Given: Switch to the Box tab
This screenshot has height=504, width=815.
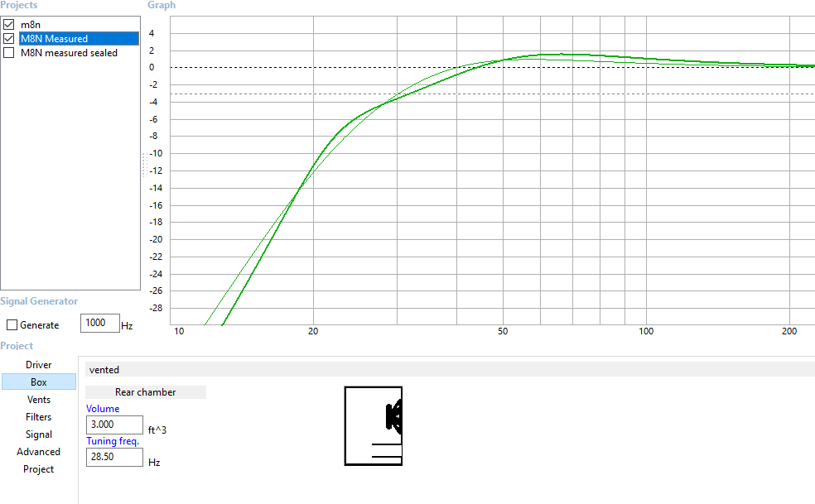Looking at the screenshot, I should 38,382.
